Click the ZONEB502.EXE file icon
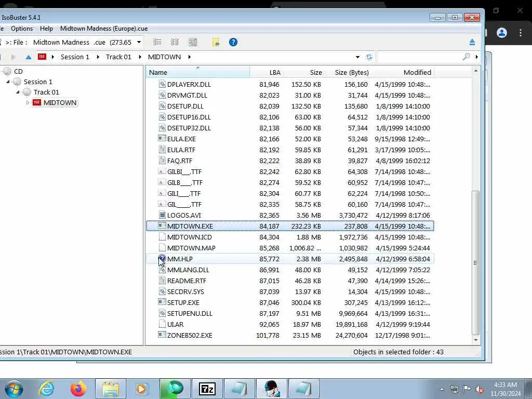Image resolution: width=532 pixels, height=399 pixels. [162, 335]
